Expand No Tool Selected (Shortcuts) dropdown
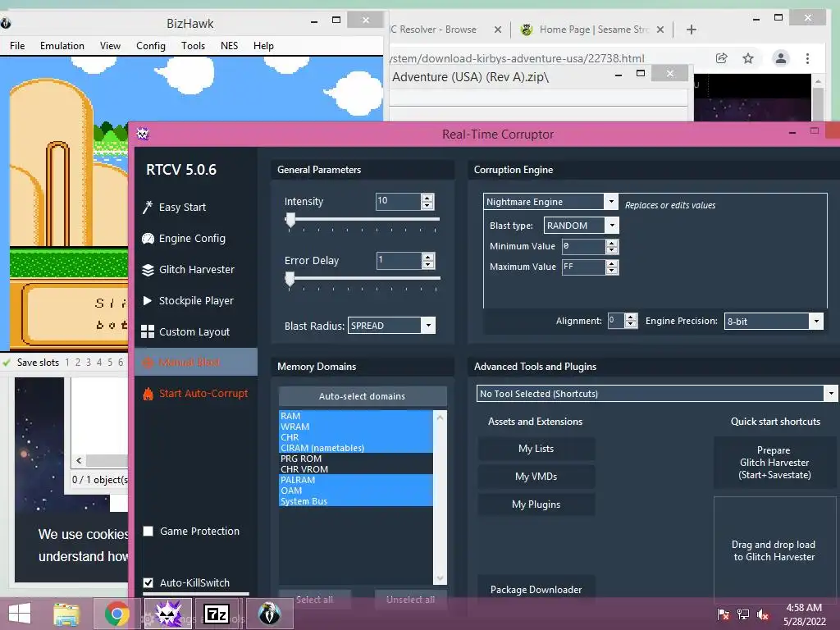 830,393
